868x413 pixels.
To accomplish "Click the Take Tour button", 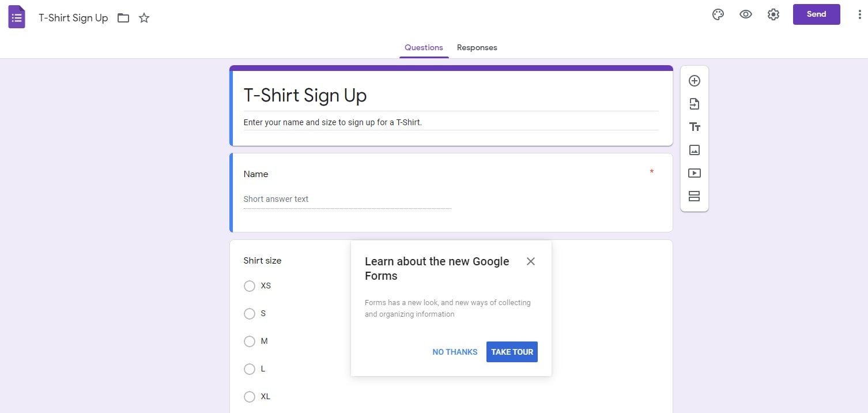I will pos(512,352).
